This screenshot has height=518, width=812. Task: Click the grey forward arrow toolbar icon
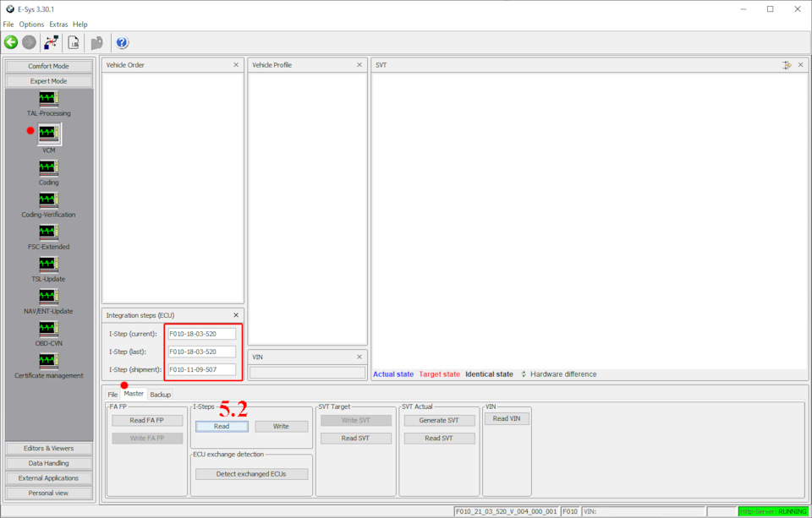coord(29,42)
